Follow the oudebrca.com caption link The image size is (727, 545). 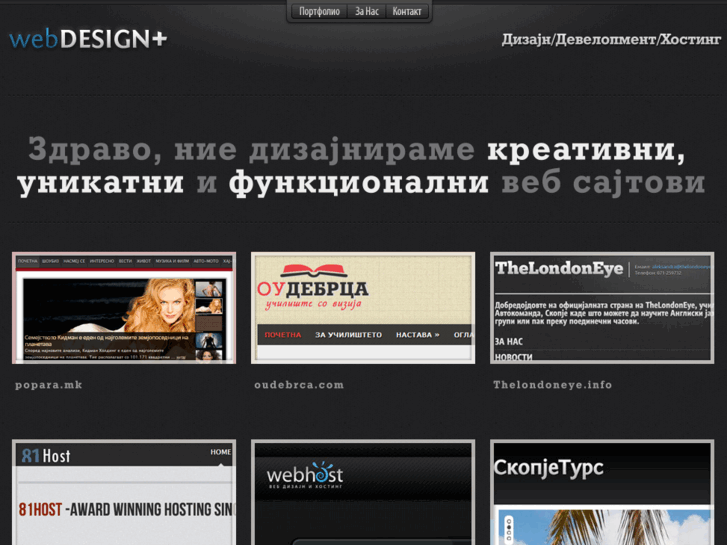click(299, 385)
